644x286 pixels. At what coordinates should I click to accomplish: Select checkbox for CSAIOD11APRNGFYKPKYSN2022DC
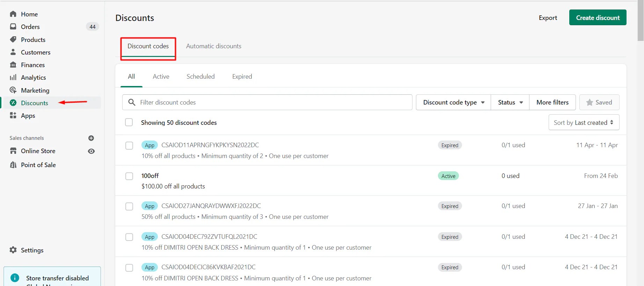tap(129, 145)
